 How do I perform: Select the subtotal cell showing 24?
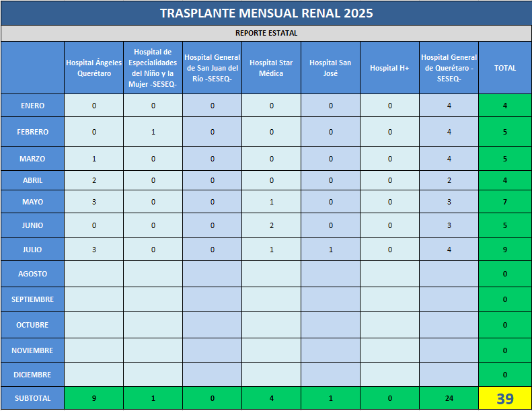449,398
